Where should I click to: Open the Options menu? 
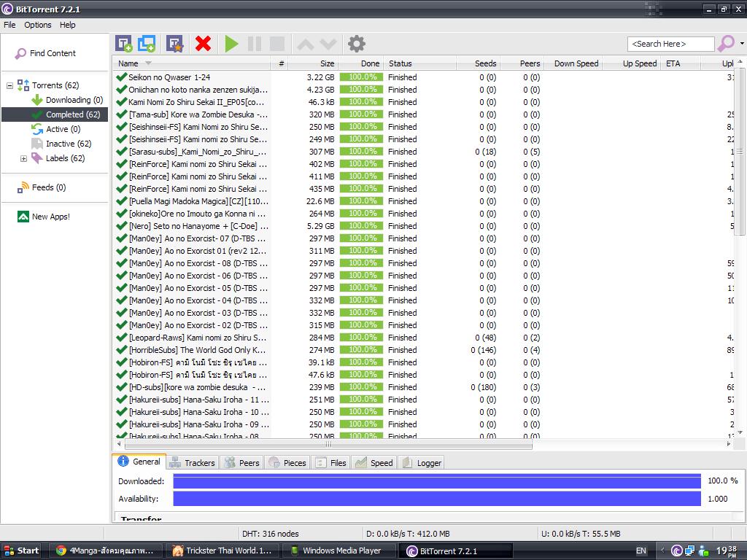click(38, 25)
